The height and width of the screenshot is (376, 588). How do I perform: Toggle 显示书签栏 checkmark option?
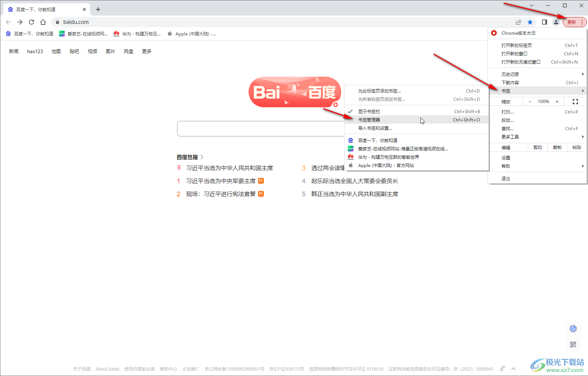[x=416, y=111]
